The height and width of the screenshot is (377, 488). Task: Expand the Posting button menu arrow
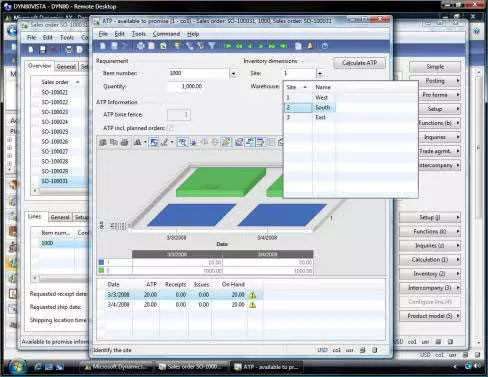[458, 81]
